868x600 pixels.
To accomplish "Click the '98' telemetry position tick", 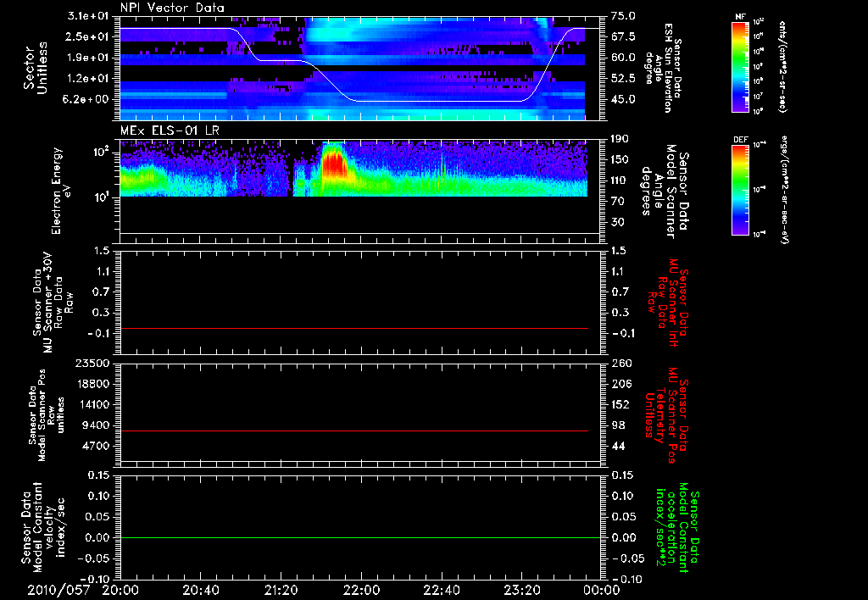I will (x=618, y=425).
